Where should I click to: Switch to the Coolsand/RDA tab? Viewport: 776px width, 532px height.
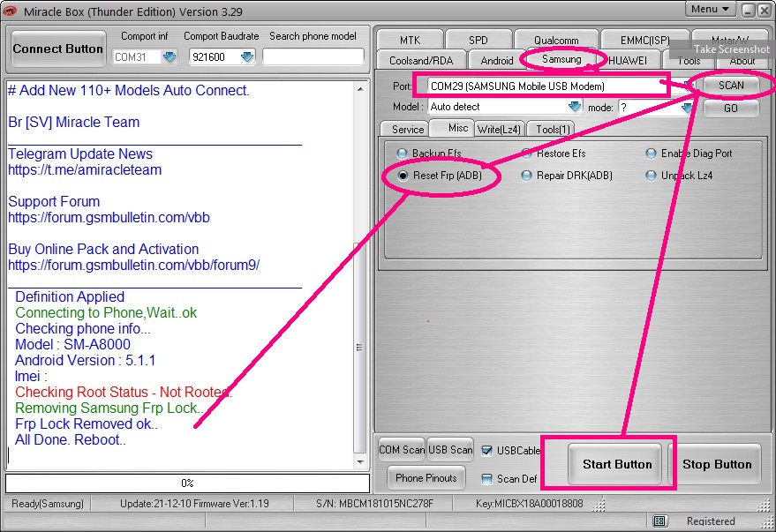(421, 60)
